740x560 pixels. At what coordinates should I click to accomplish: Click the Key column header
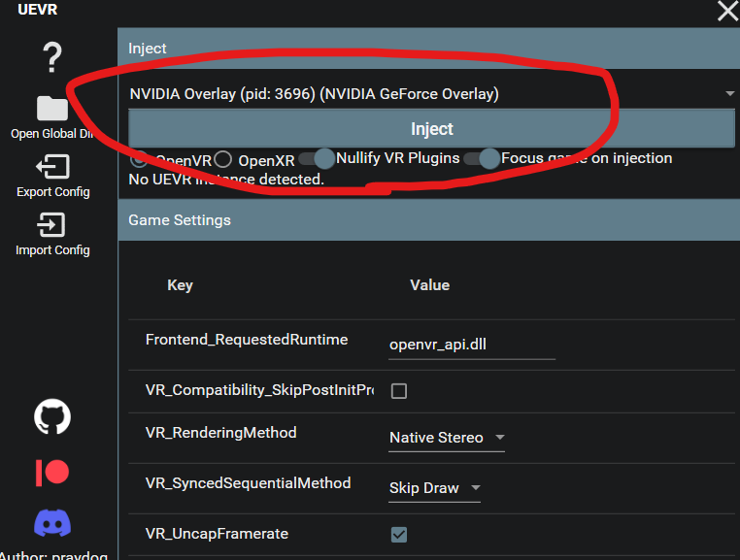tap(180, 285)
